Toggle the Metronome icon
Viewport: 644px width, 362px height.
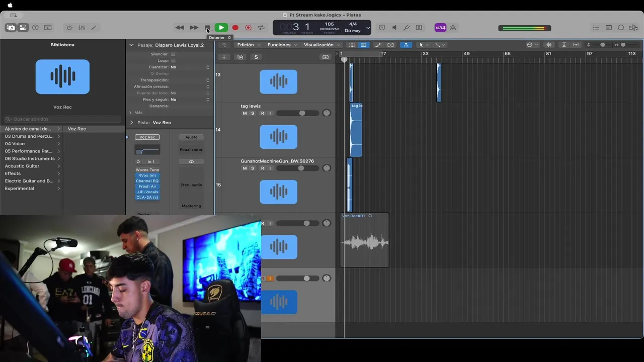pos(453,28)
